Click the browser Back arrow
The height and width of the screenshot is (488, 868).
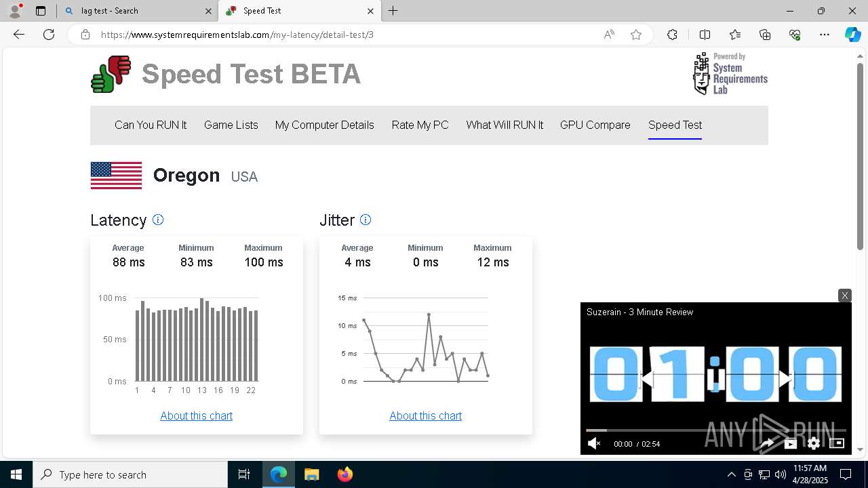point(19,35)
